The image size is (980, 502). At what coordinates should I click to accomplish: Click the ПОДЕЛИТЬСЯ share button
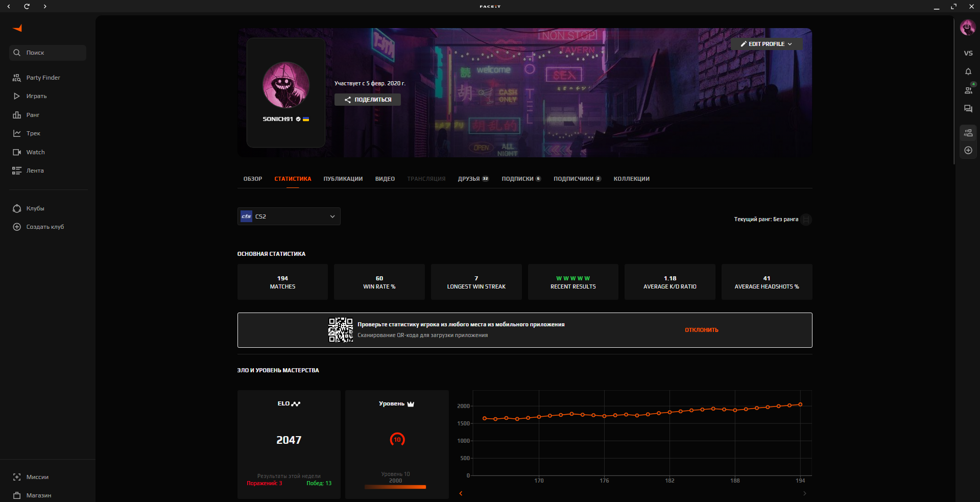368,100
